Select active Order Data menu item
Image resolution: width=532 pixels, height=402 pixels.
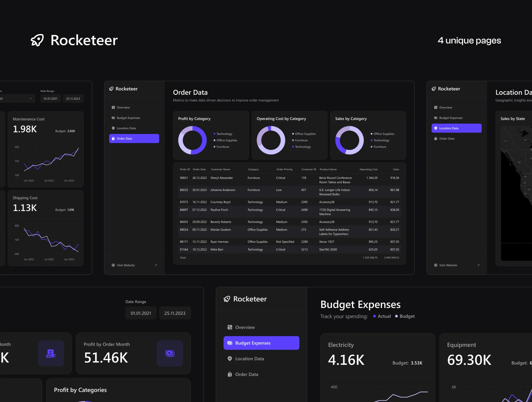pyautogui.click(x=134, y=139)
